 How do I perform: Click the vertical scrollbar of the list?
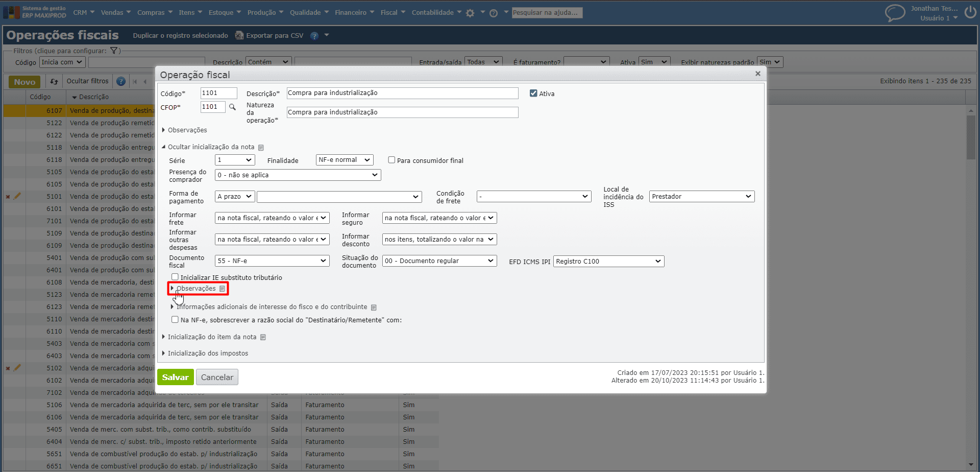coord(970,138)
